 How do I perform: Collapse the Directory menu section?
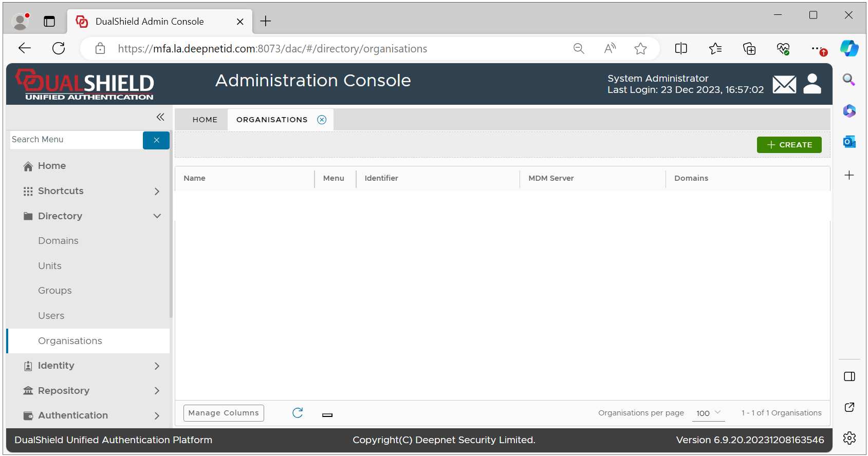pos(157,216)
